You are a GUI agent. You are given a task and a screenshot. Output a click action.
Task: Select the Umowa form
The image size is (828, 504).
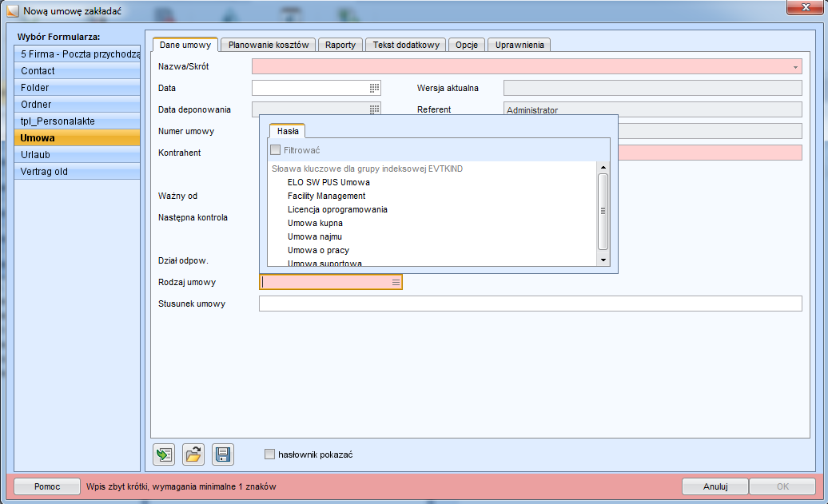[77, 137]
